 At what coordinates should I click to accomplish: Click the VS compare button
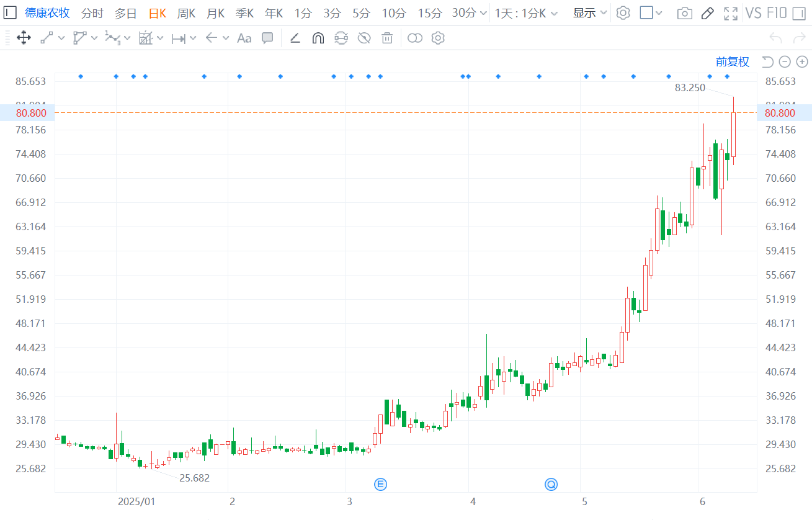click(754, 13)
